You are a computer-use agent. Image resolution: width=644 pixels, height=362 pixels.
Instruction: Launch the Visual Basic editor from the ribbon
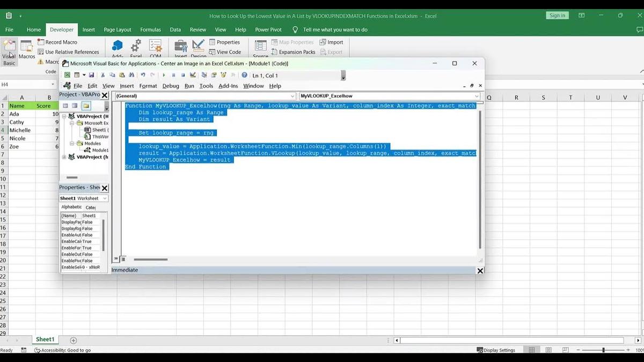pos(9,51)
